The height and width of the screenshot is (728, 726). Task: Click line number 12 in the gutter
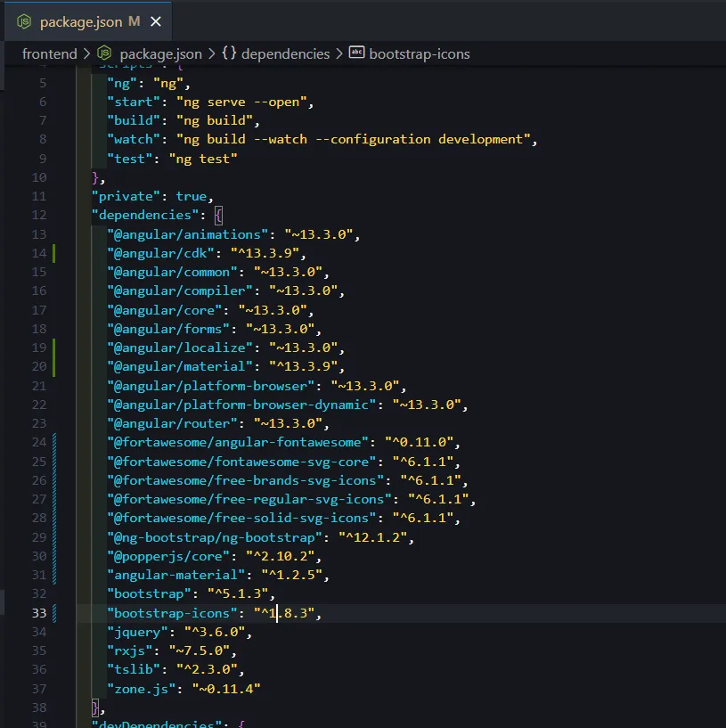(x=39, y=215)
